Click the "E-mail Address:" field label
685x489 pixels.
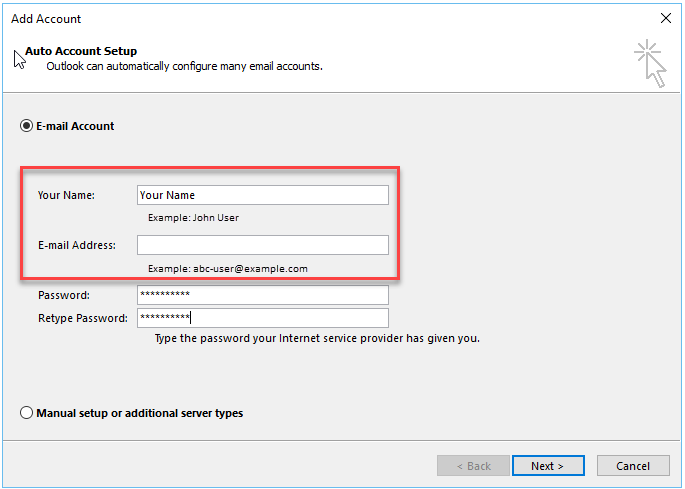pyautogui.click(x=77, y=245)
